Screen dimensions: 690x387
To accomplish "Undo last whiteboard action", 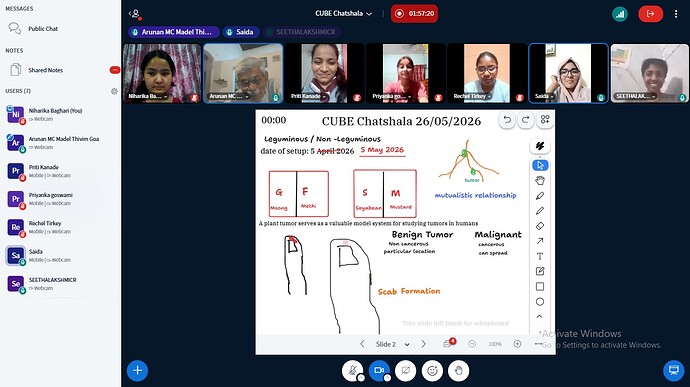I will click(507, 120).
